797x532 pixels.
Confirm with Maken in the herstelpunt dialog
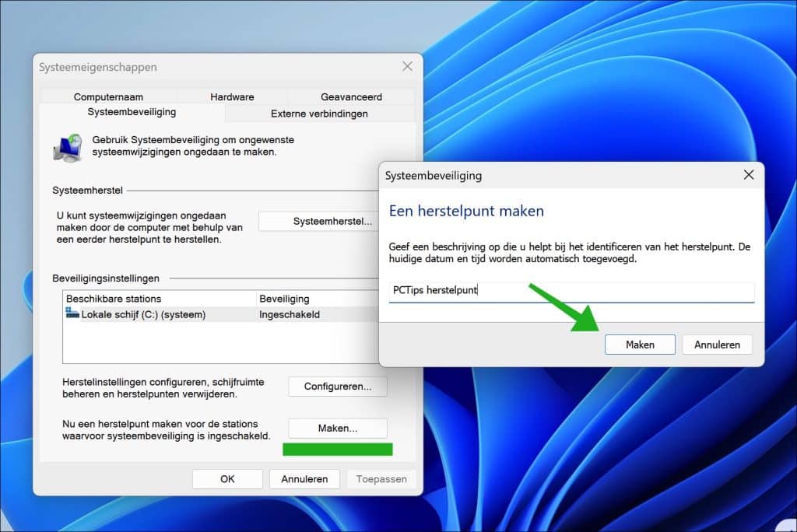[639, 345]
